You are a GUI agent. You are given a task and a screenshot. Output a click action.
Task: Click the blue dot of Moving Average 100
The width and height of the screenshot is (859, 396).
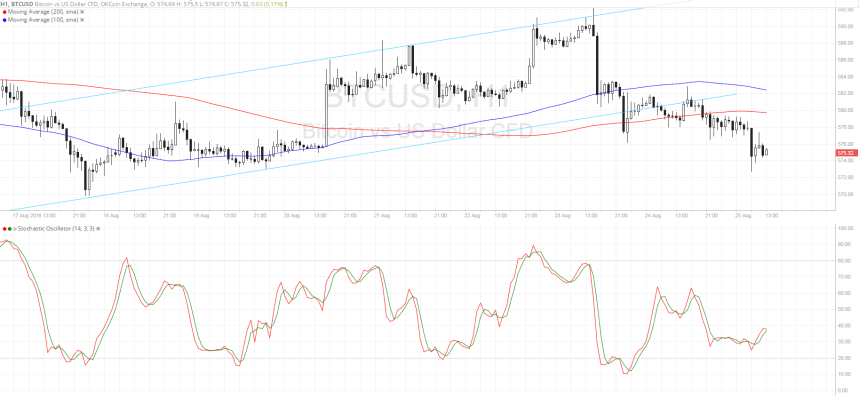(x=4, y=20)
